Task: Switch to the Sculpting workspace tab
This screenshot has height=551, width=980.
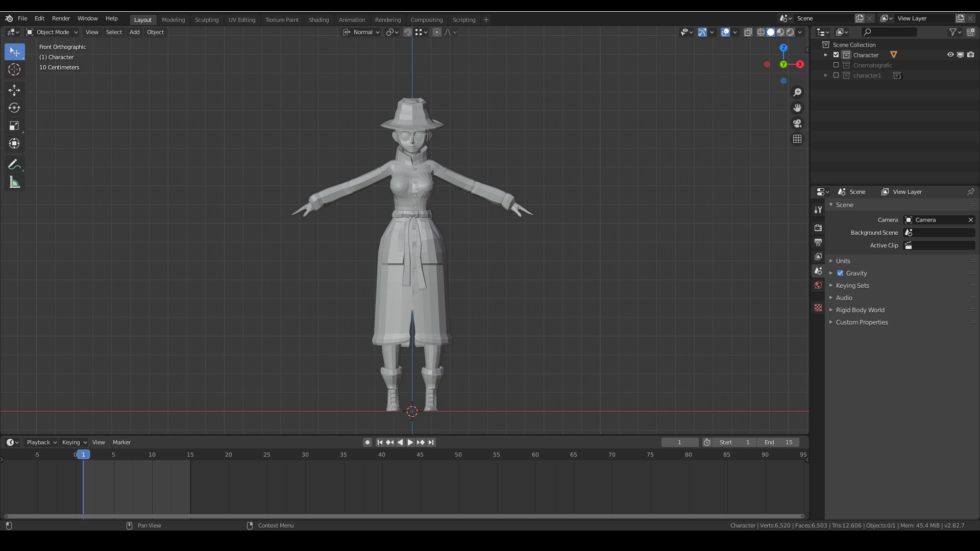Action: [x=207, y=20]
